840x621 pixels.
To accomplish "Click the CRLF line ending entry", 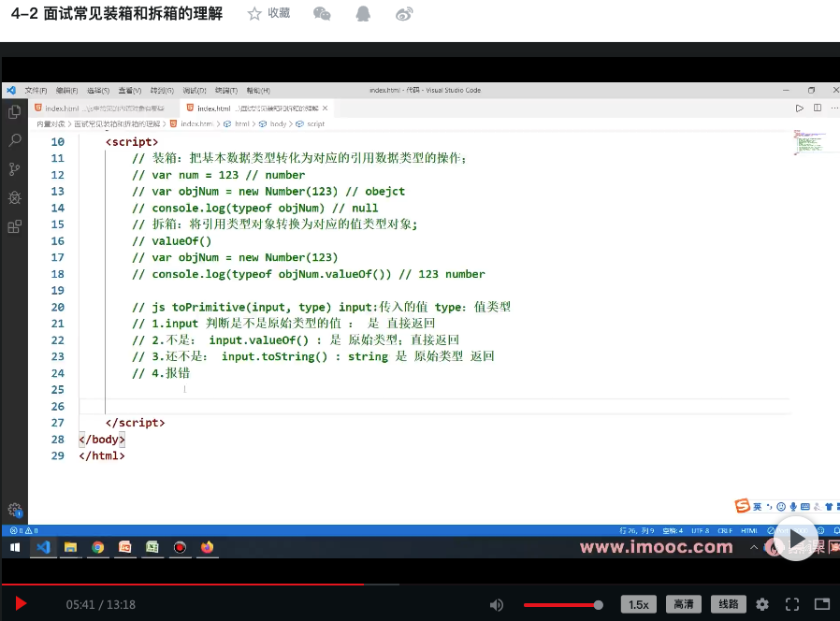I will (x=725, y=530).
